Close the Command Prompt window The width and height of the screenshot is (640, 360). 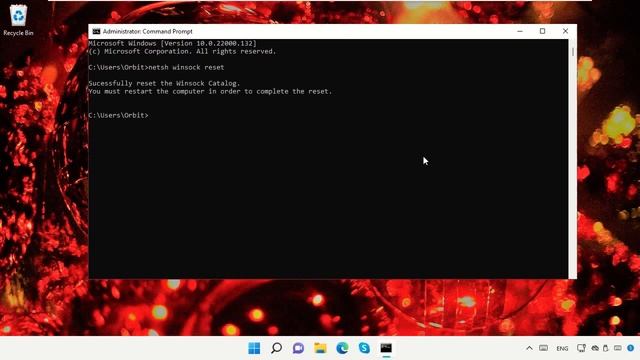pos(565,31)
